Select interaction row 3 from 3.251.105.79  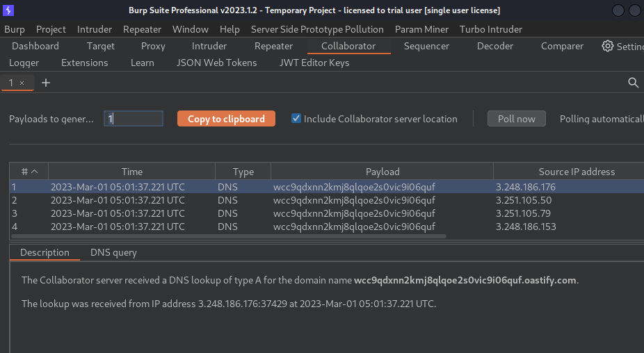pyautogui.click(x=327, y=213)
